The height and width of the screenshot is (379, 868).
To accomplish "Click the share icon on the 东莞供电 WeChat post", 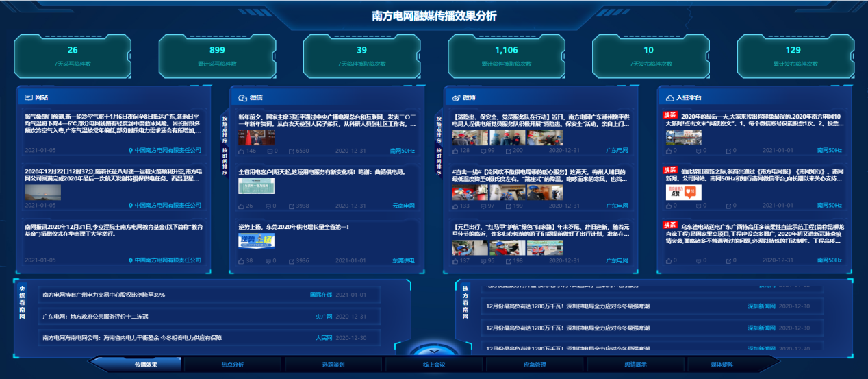I will pos(292,261).
